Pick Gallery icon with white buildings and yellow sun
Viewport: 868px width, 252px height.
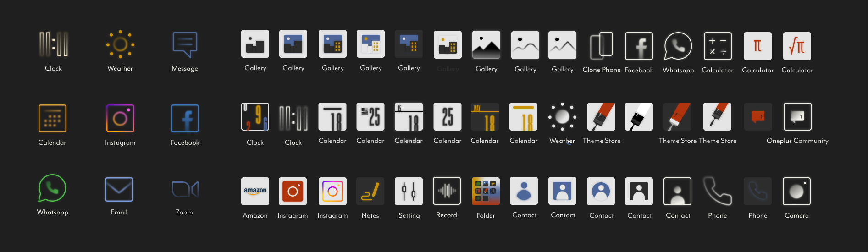(x=371, y=44)
